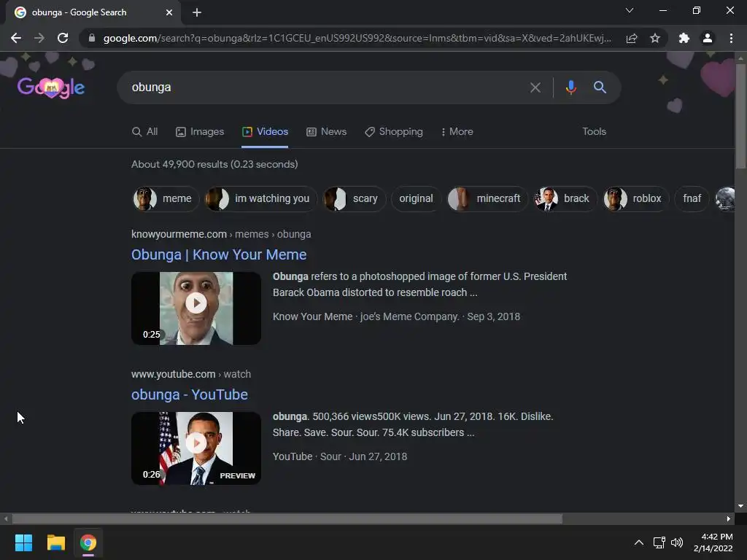747x560 pixels.
Task: Open the volume speaker tray icon
Action: click(677, 542)
